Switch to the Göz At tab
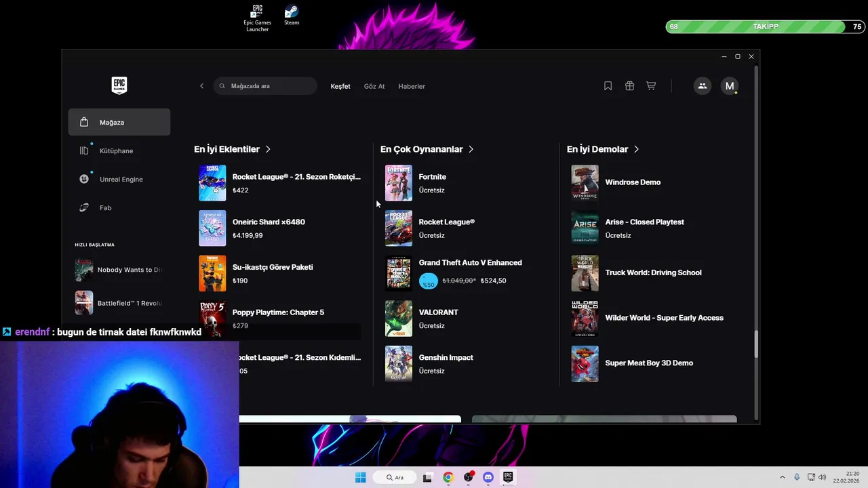Viewport: 868px width, 488px height. tap(374, 86)
